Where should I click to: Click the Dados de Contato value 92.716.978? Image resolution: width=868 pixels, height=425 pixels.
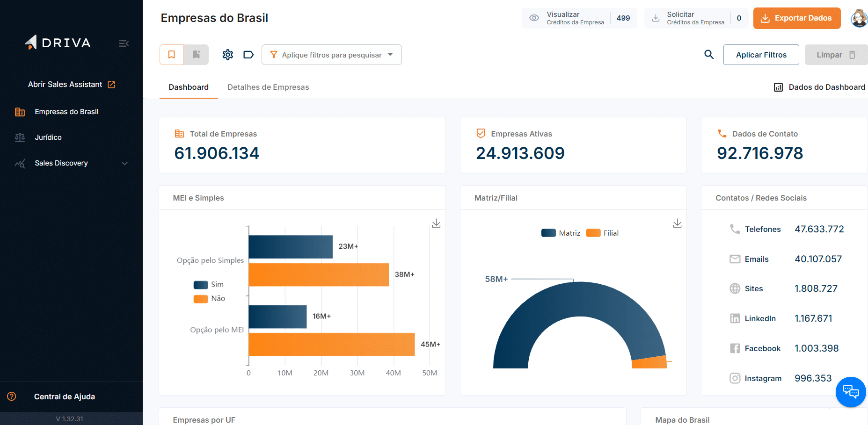[760, 153]
